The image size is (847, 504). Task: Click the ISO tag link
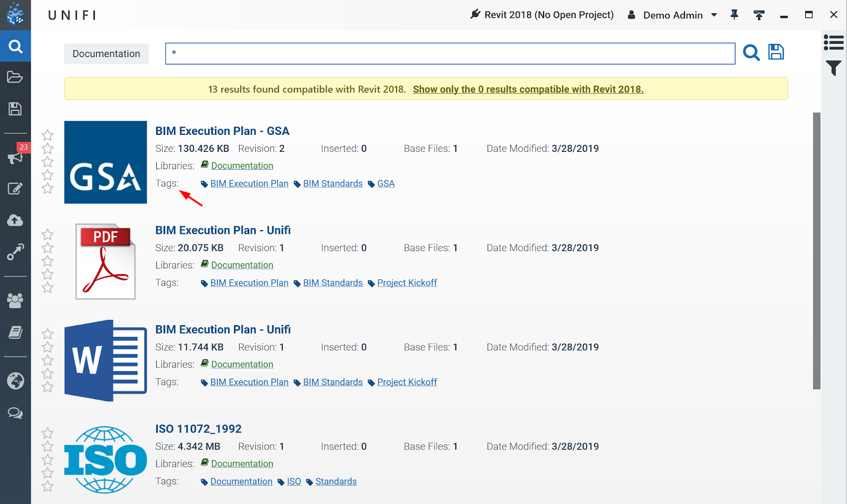[x=294, y=481]
